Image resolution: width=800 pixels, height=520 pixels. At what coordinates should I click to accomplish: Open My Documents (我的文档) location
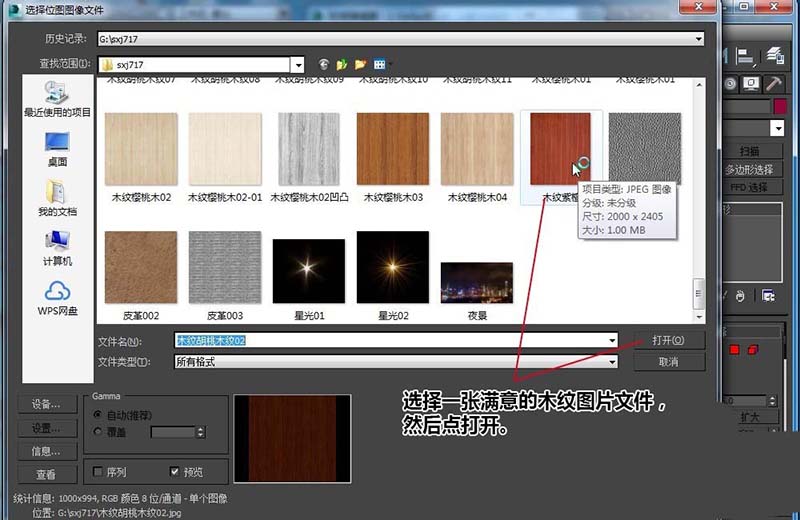pyautogui.click(x=57, y=198)
